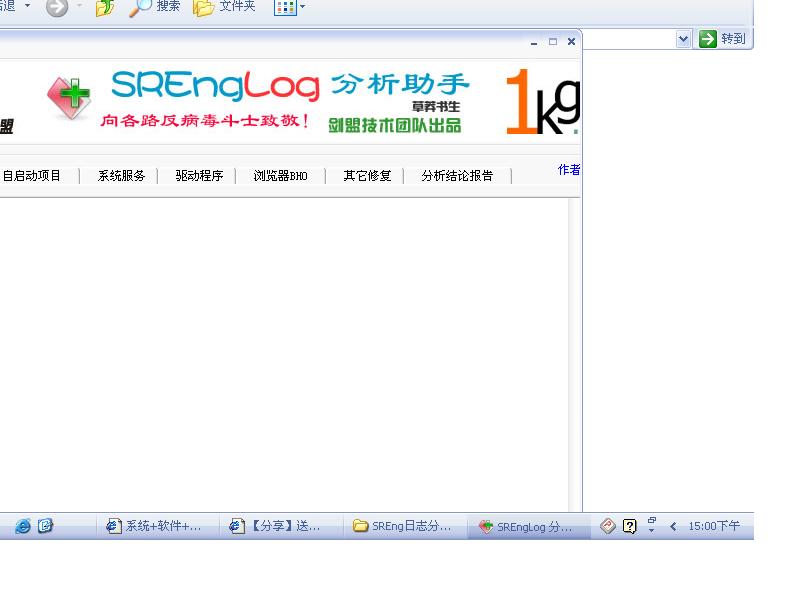Image resolution: width=800 pixels, height=600 pixels.
Task: Click the second quick launch browser icon
Action: 45,526
